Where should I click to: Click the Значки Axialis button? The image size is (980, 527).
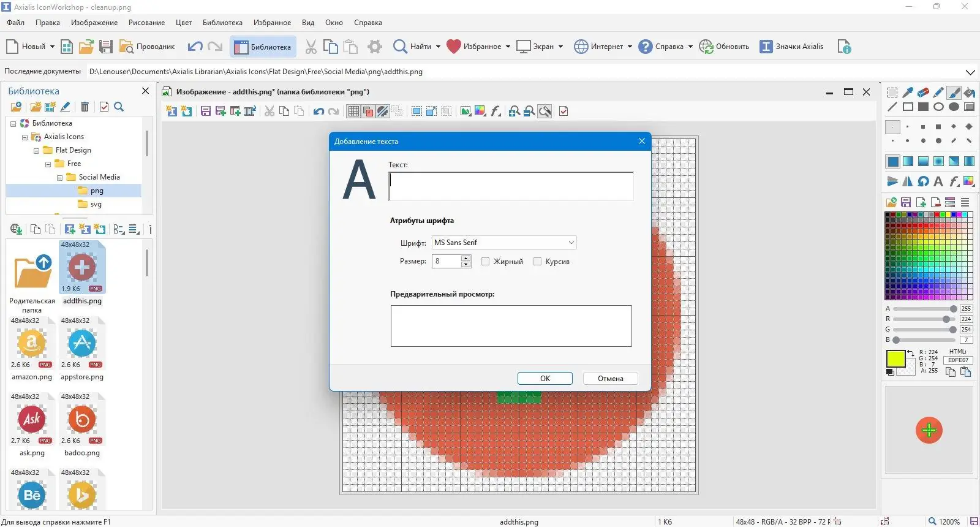click(x=791, y=47)
